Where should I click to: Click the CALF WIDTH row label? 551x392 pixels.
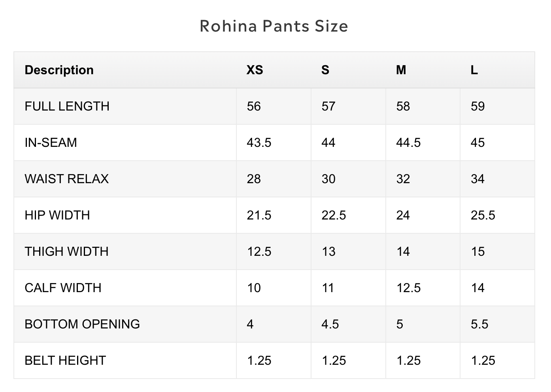coord(63,288)
